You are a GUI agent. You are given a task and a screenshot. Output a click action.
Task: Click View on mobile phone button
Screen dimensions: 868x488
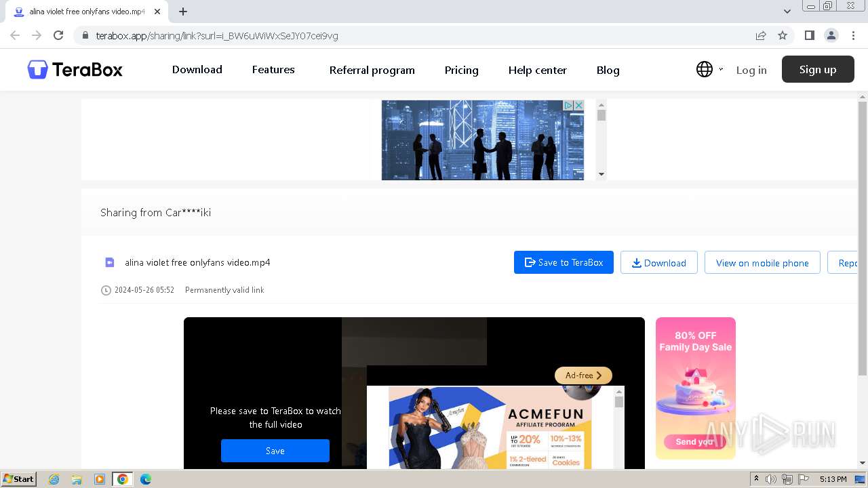point(762,262)
